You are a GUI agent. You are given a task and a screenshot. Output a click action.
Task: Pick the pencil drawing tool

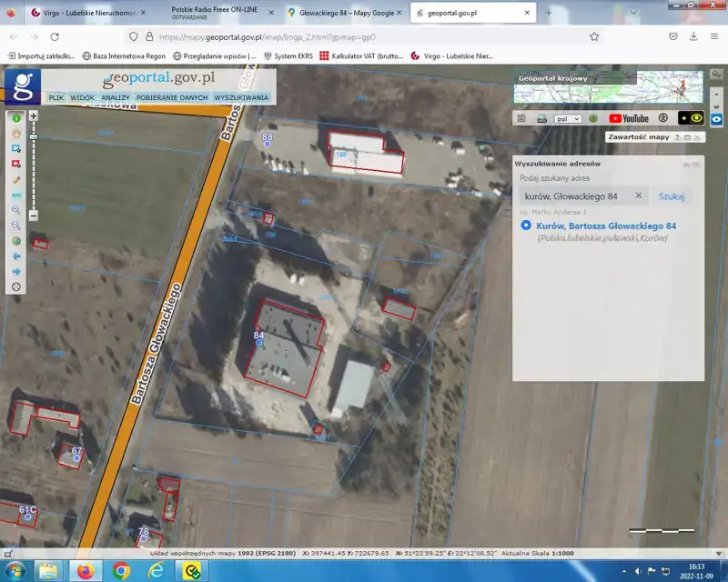point(16,180)
